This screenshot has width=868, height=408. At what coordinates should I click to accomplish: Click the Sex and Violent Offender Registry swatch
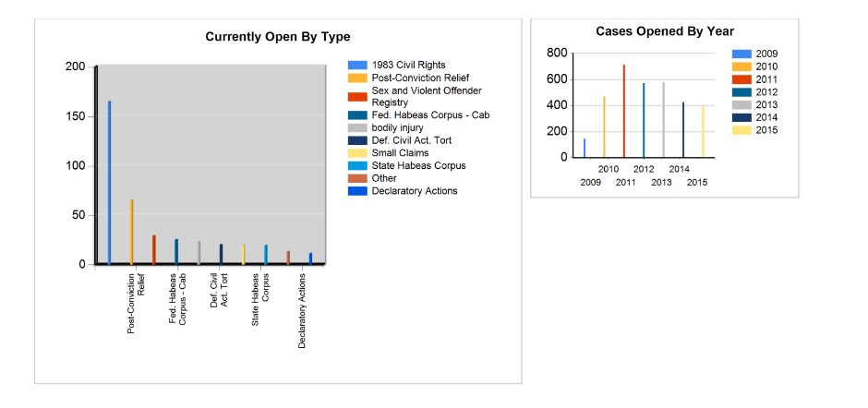(x=357, y=97)
